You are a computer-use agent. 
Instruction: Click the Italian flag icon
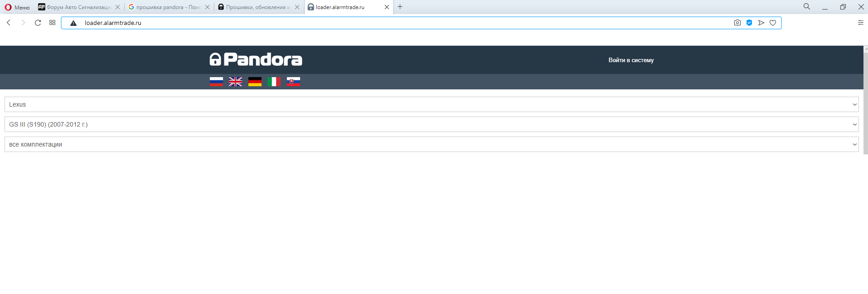(x=274, y=82)
